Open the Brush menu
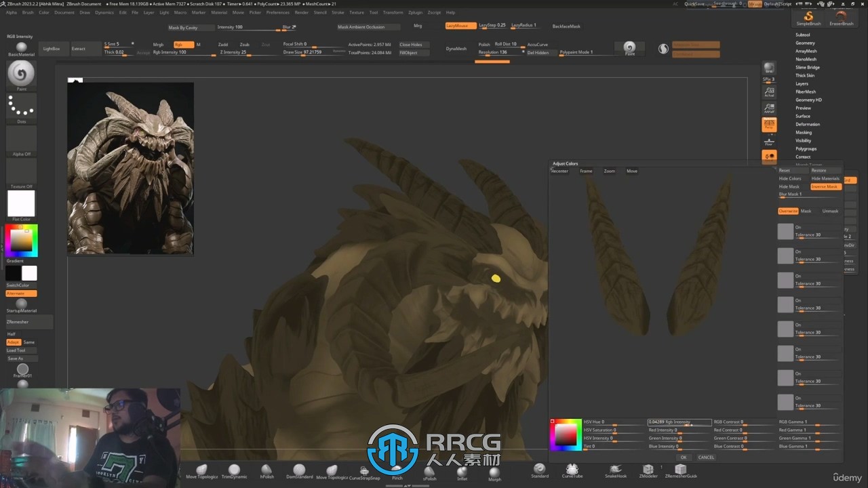Image resolution: width=868 pixels, height=488 pixels. pyautogui.click(x=28, y=12)
